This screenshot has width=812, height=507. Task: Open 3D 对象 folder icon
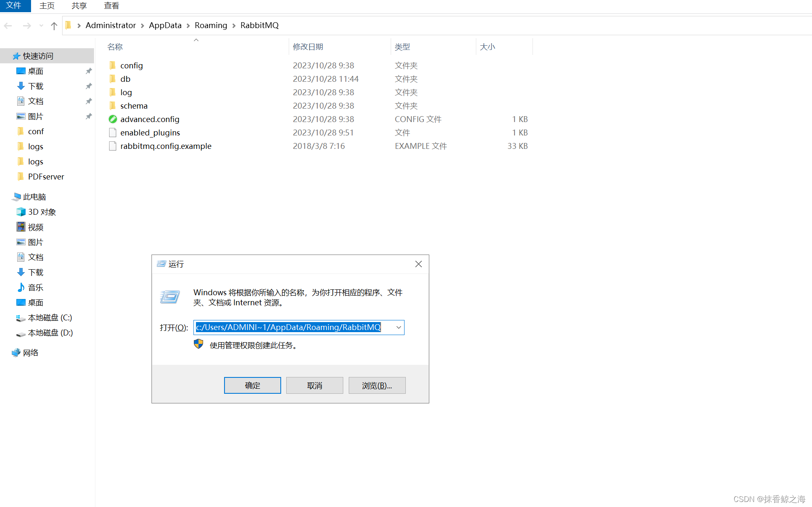[21, 212]
